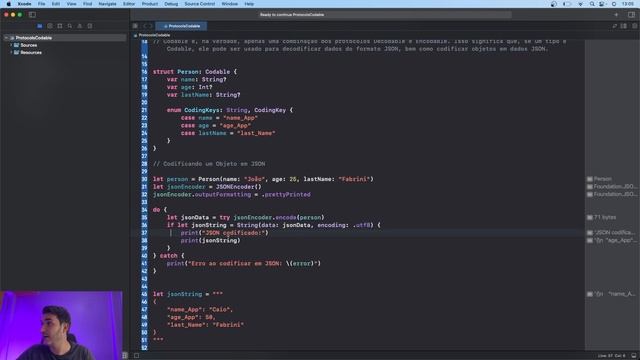Expand the Sources folder
This screenshot has height=360, width=640.
(x=11, y=45)
